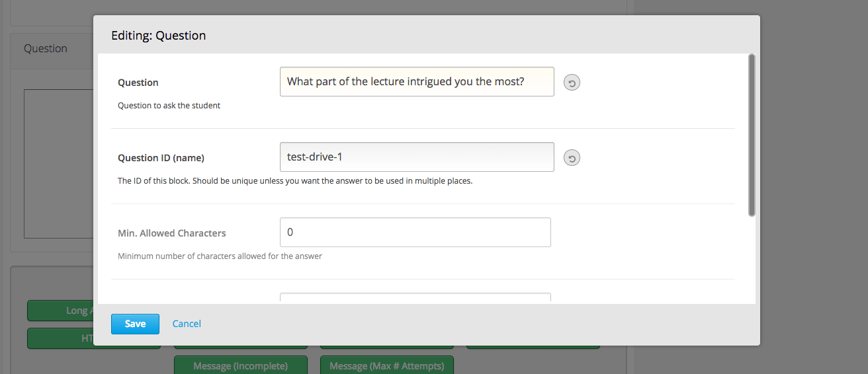This screenshot has height=374, width=868.
Task: Reset the Question field to default
Action: coord(572,83)
